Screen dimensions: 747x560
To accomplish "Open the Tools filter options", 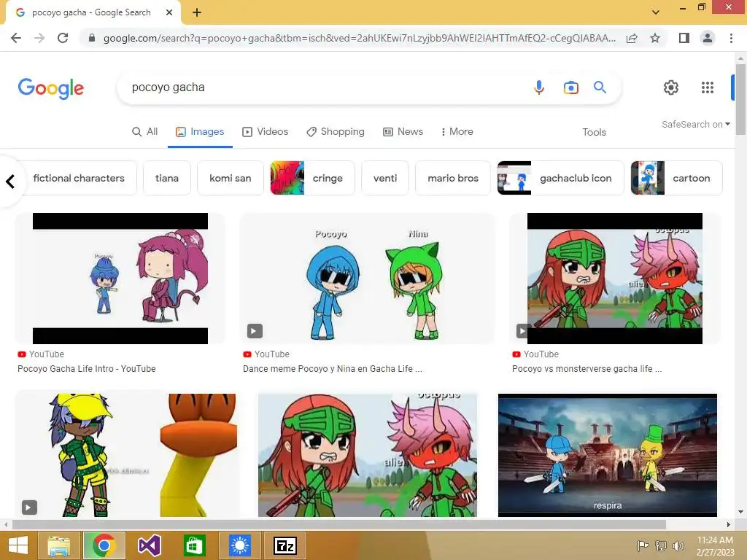I will click(594, 133).
